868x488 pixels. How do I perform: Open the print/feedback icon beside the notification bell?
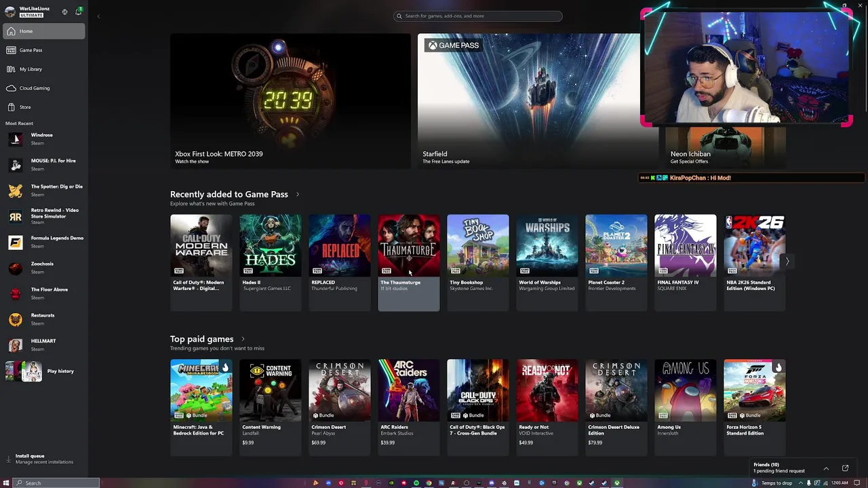tap(64, 12)
